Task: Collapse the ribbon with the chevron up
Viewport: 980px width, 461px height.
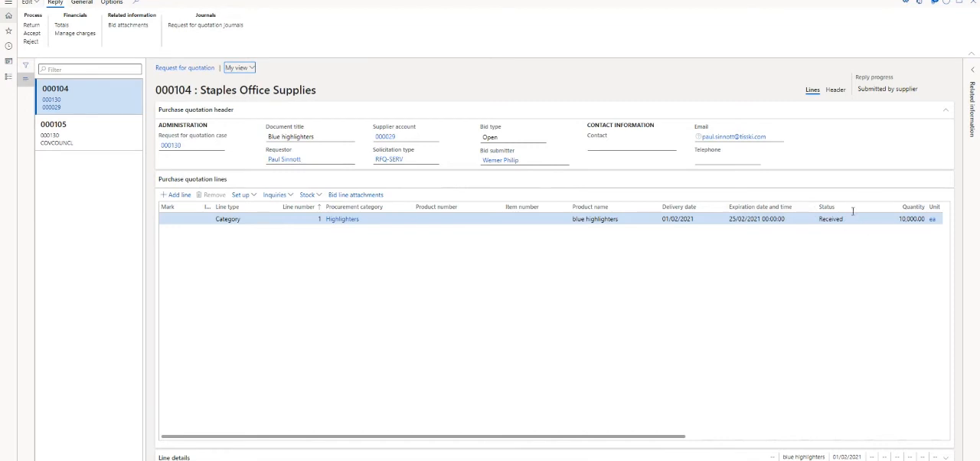Action: tap(972, 53)
